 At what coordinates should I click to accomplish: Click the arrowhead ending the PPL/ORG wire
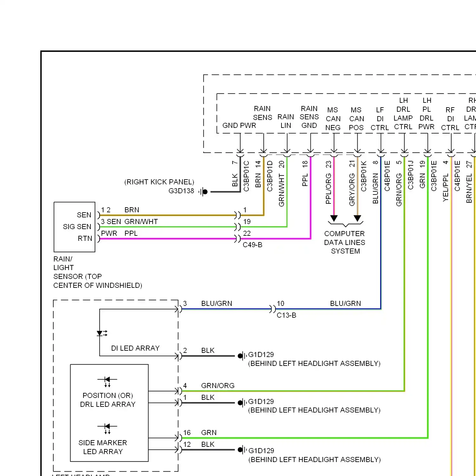[x=334, y=218]
